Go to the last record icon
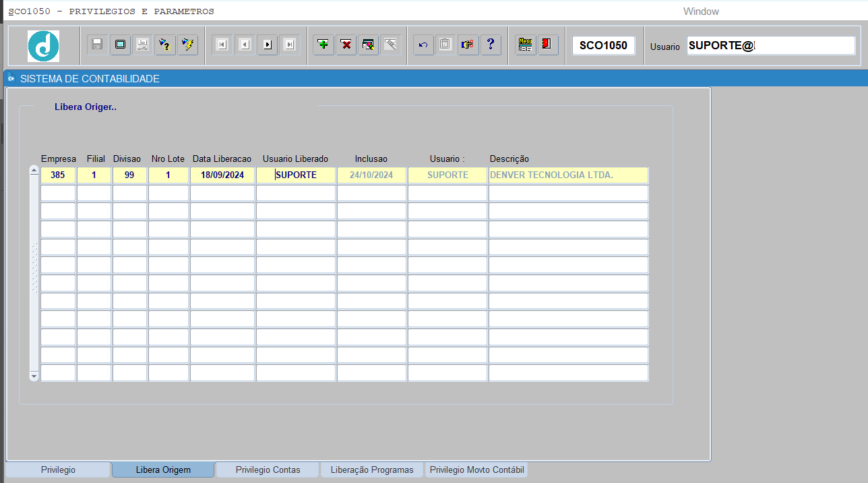The height and width of the screenshot is (483, 868). pos(290,45)
